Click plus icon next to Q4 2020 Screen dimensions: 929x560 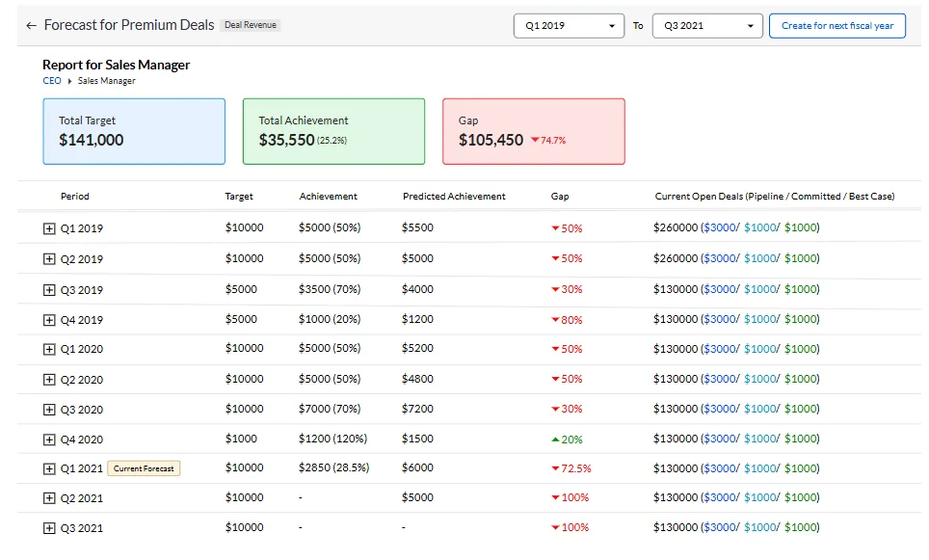(49, 440)
